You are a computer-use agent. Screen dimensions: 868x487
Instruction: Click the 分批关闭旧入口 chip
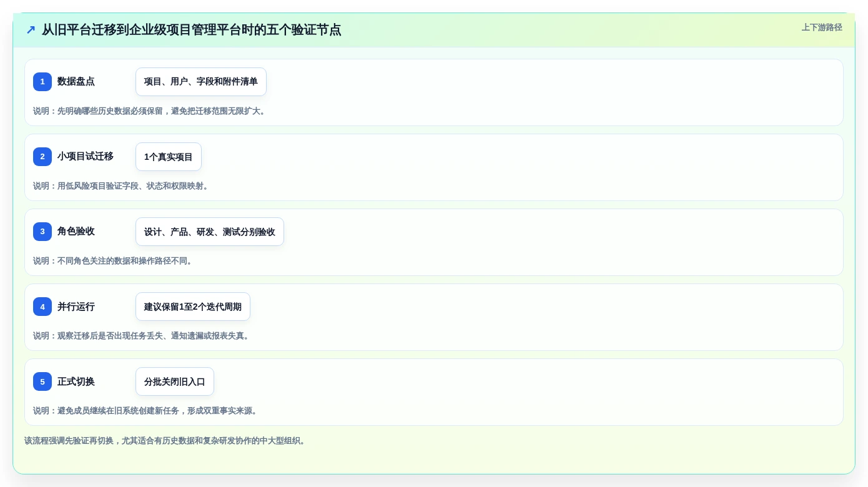click(x=175, y=381)
